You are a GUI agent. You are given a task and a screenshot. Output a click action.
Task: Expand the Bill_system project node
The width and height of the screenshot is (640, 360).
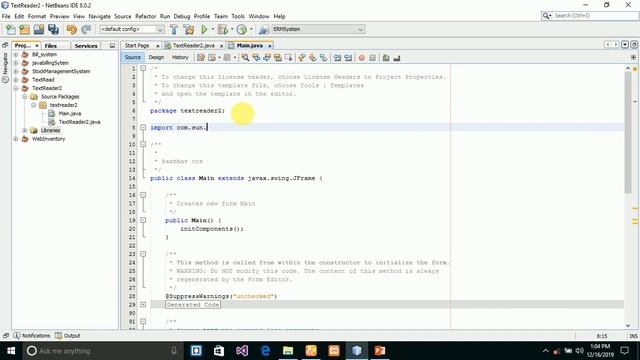pyautogui.click(x=16, y=54)
